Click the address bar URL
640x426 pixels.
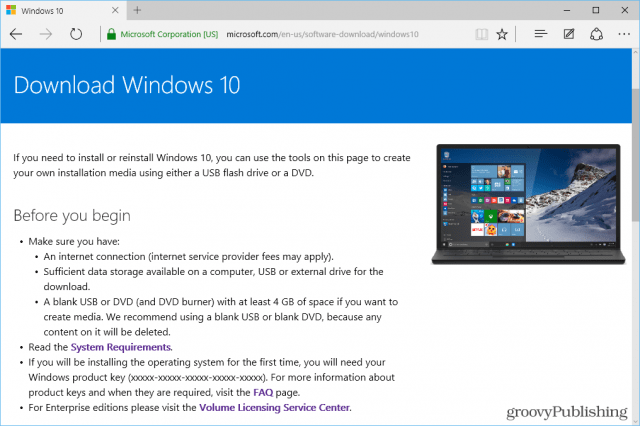click(x=322, y=34)
